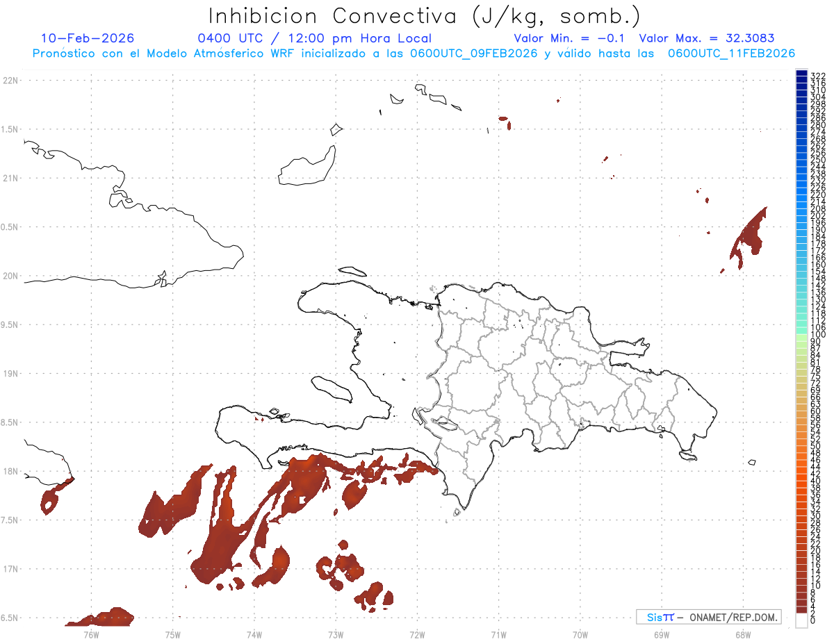Click the '0' color scale value
The image size is (834, 644).
(x=813, y=620)
